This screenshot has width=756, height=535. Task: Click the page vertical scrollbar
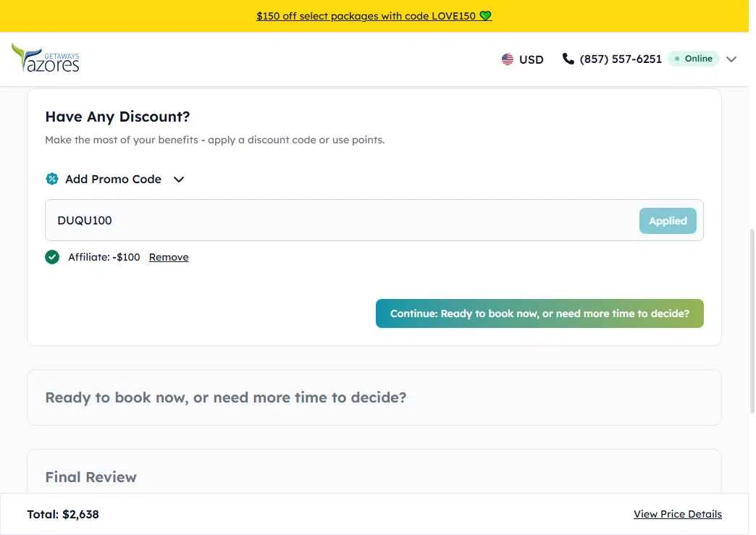(752, 321)
